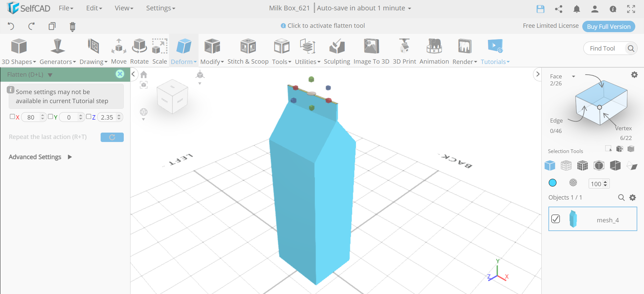
Task: Click the X value input field
Action: 34,117
